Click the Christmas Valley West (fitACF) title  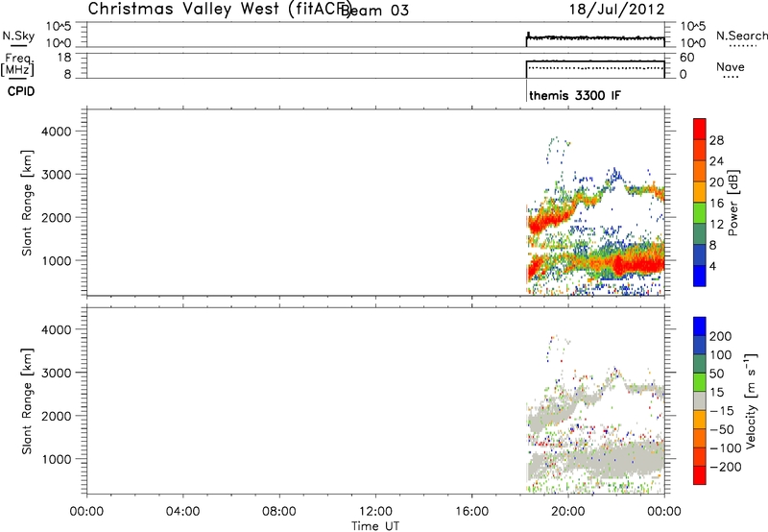[220, 10]
